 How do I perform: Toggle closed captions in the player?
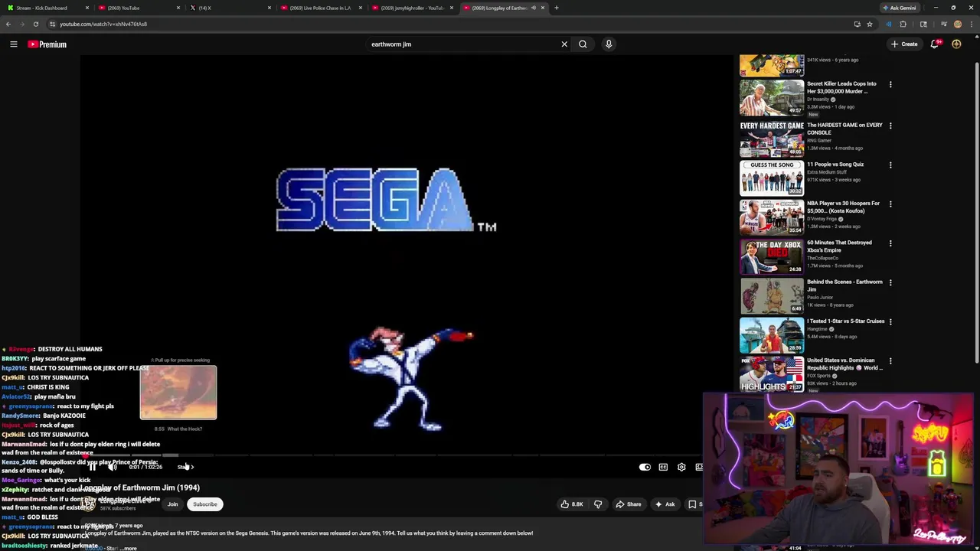[x=663, y=467]
